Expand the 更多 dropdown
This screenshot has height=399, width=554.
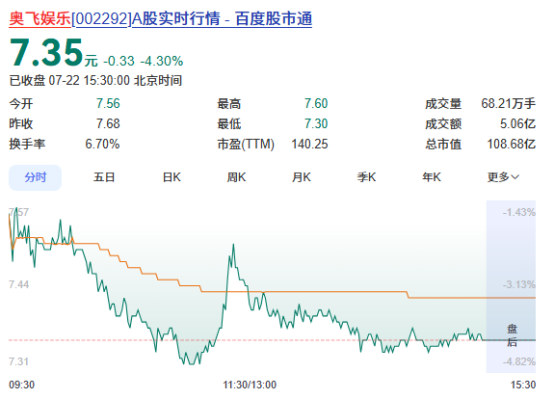[503, 177]
